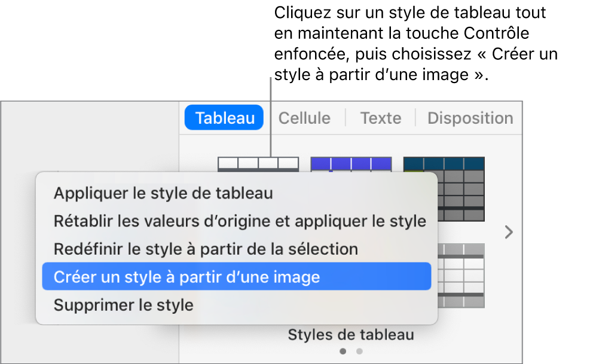593x364 pixels.
Task: Choose "Rétablir les valeurs d'origine et appliquer le style"
Action: [240, 221]
